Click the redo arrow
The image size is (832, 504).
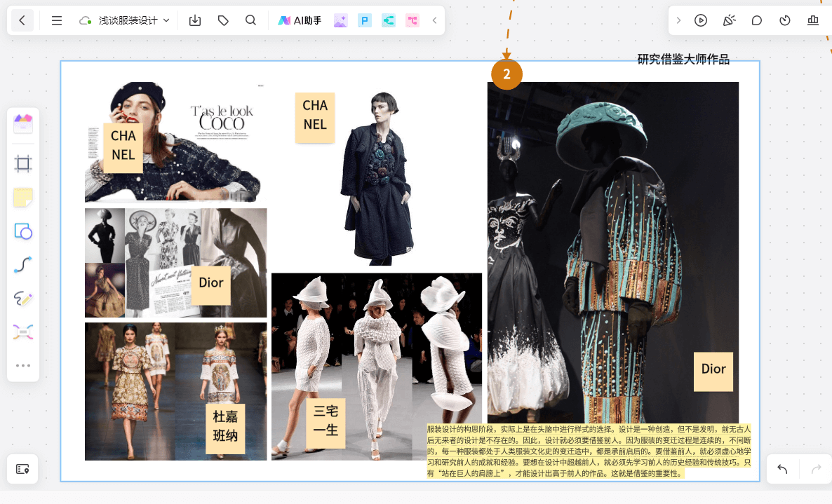tap(816, 469)
